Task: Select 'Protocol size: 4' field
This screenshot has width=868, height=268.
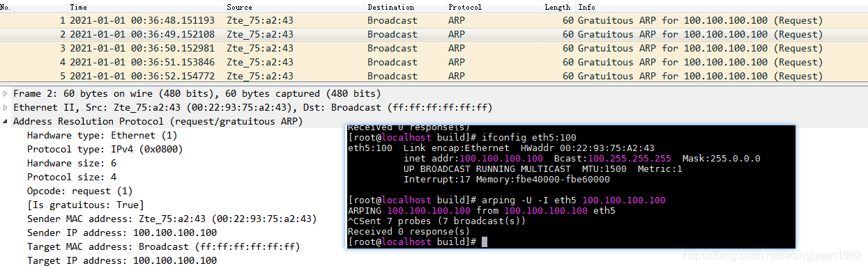Action: coord(72,178)
